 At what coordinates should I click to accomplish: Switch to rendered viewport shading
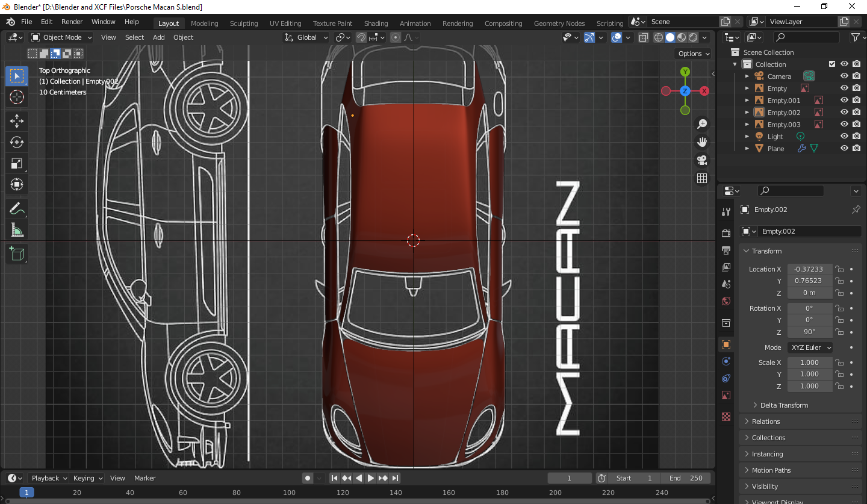point(693,37)
